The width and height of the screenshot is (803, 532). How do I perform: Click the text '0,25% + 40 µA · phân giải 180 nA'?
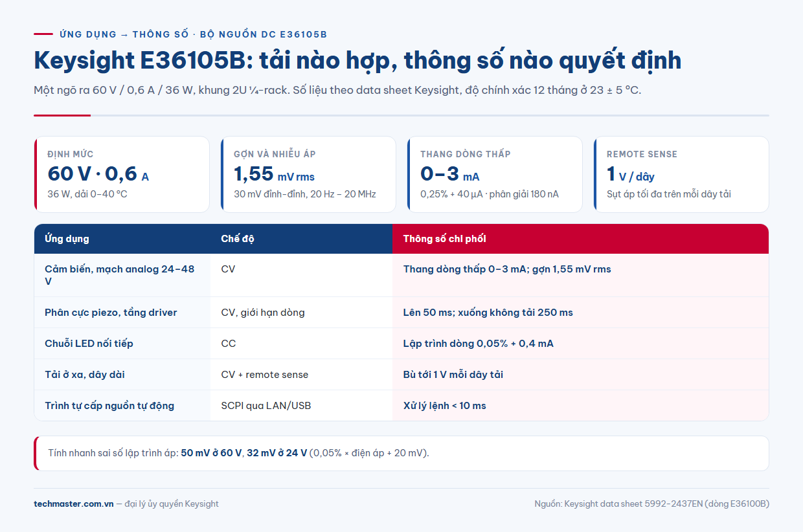coord(490,194)
